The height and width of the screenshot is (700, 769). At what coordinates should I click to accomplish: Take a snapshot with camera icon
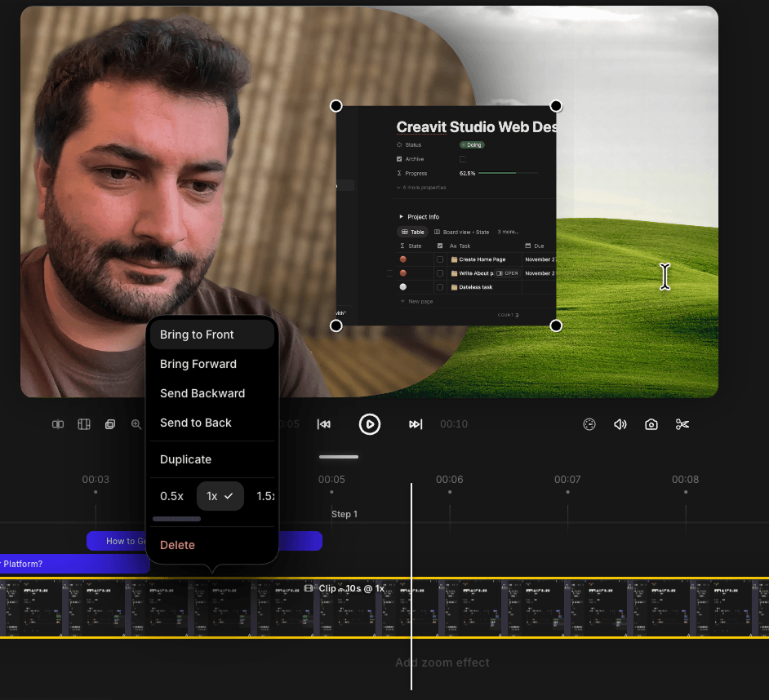(x=651, y=424)
